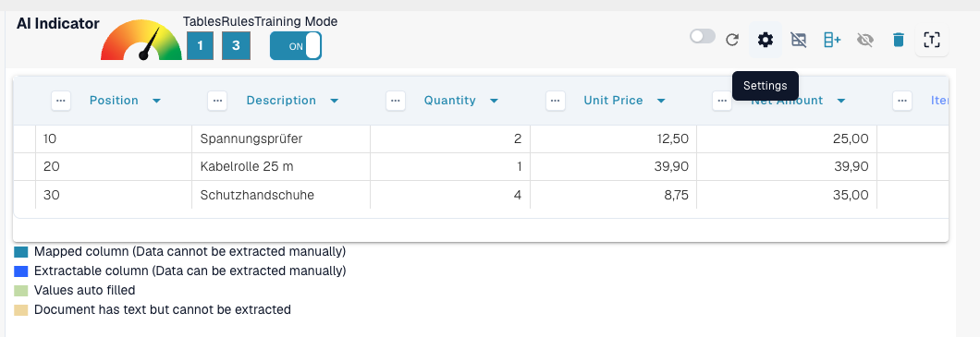Click the net amount cell 25,00
The width and height of the screenshot is (980, 337).
(x=787, y=139)
